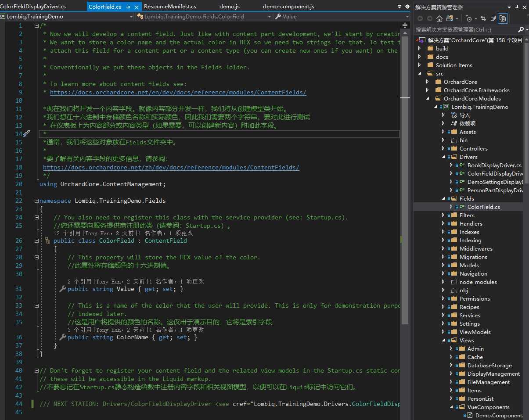Screen dimensions: 529x420
Task: Open pending changes filter dropdown arrow
Action: [475, 18]
